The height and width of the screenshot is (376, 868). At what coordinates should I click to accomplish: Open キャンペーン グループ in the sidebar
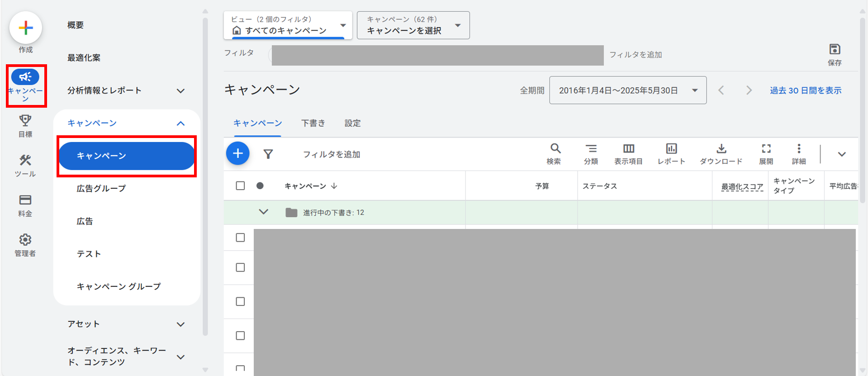tap(119, 286)
